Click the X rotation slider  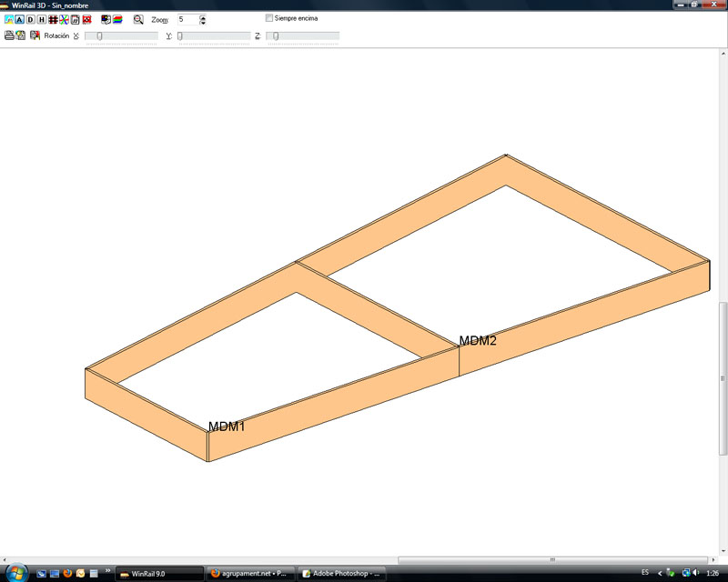[x=120, y=36]
